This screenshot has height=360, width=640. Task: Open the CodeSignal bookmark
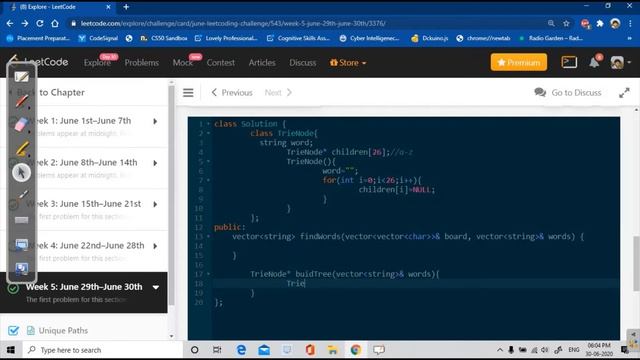(x=98, y=38)
